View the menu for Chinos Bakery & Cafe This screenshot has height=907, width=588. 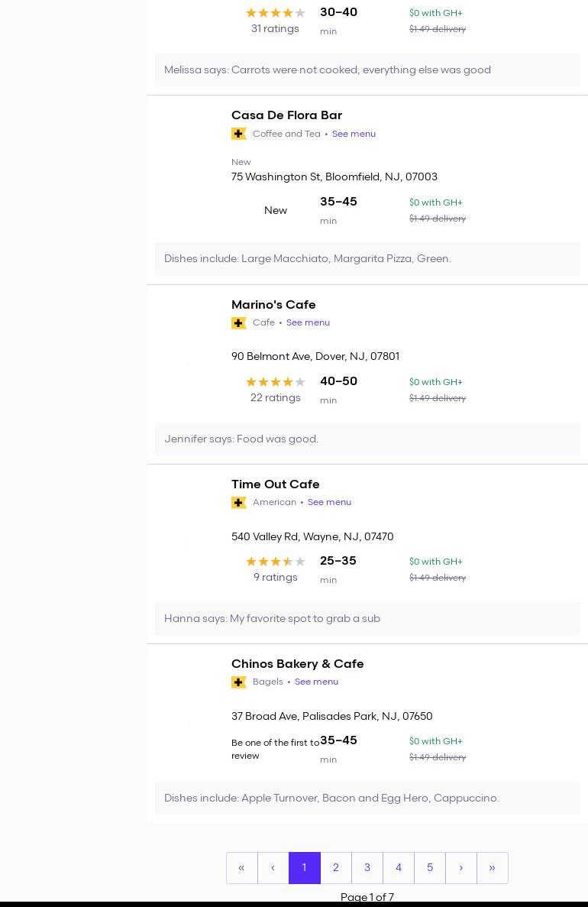(x=316, y=682)
